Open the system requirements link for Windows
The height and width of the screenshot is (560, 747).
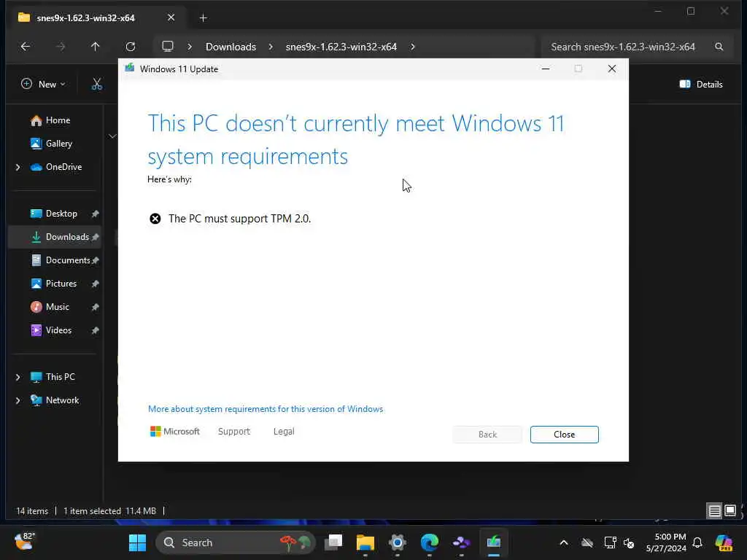266,409
